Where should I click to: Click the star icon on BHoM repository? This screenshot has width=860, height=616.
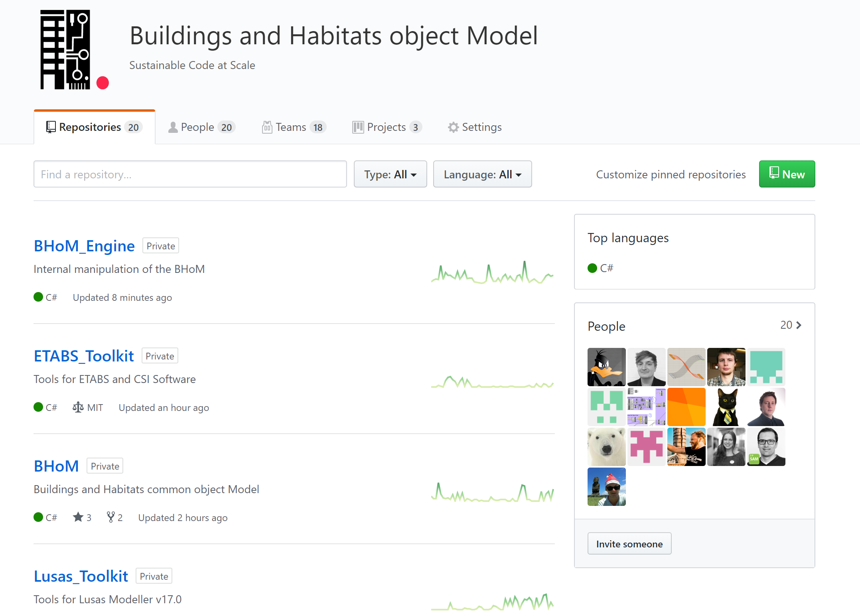click(78, 517)
